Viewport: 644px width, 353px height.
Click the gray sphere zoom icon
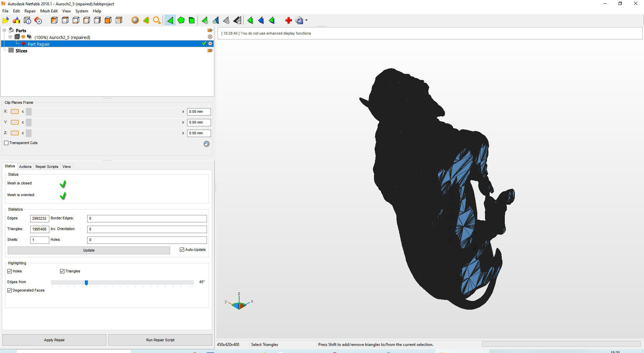(135, 20)
